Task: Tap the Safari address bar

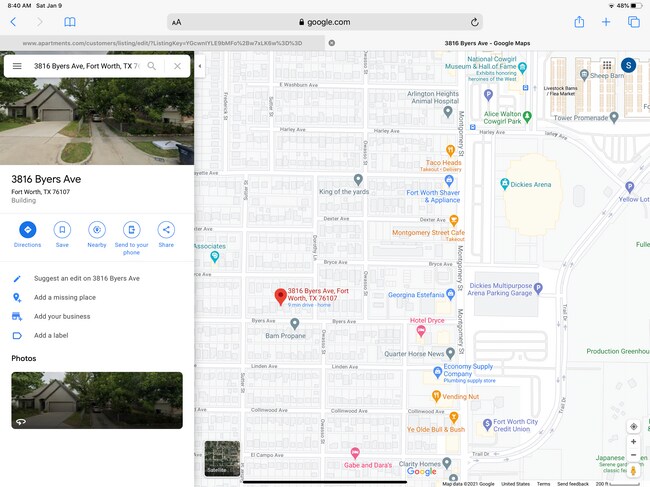Action: tap(325, 21)
